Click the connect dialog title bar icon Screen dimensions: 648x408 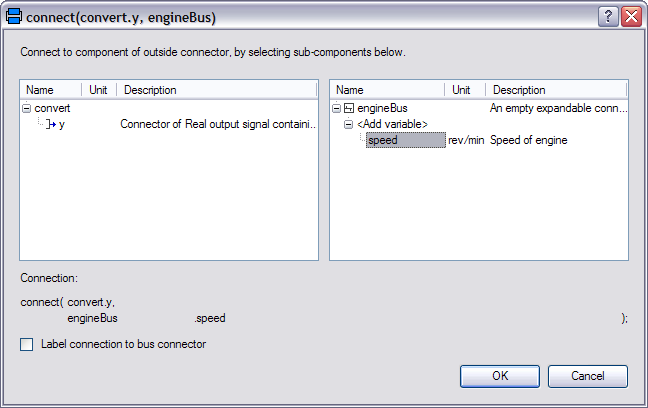[x=14, y=17]
